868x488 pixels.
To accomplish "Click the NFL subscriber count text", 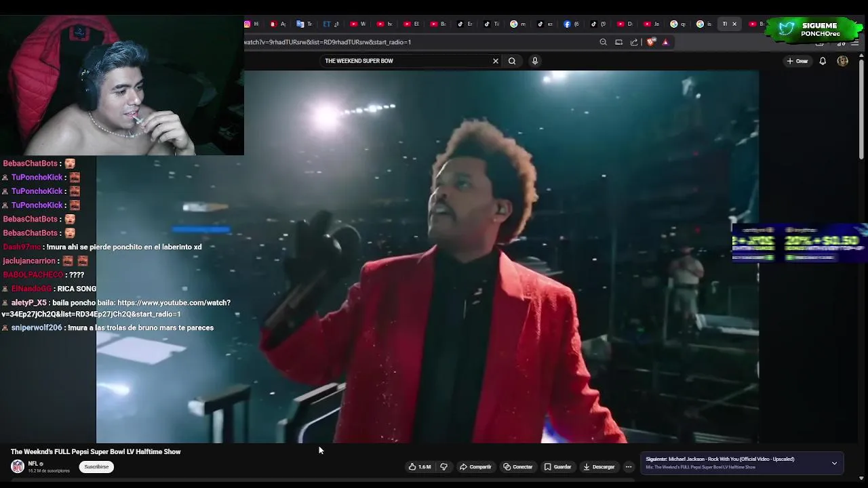I will coord(49,471).
